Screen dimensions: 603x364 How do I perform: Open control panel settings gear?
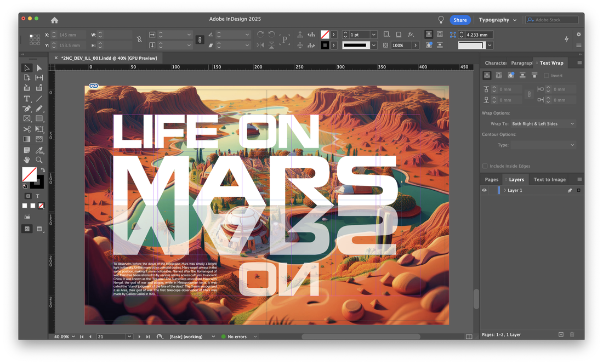[579, 34]
